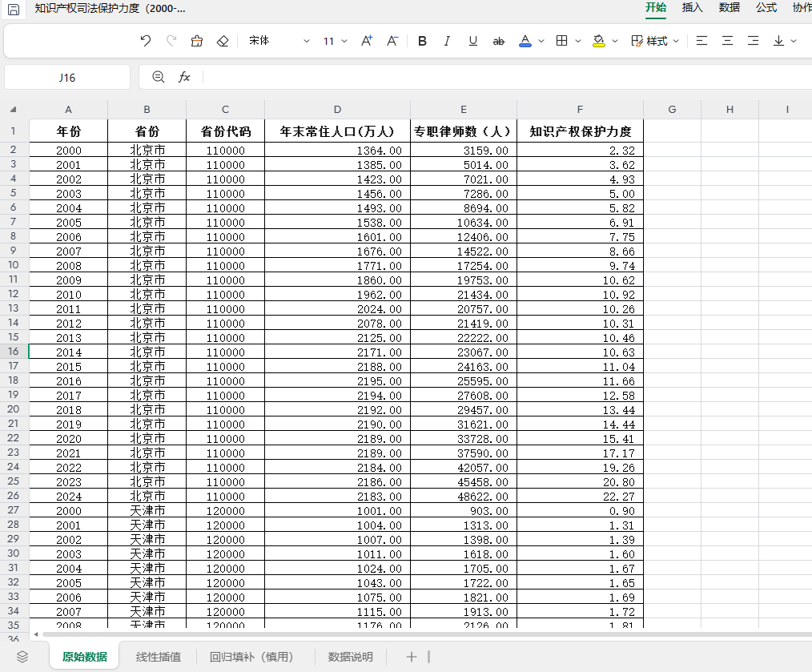Viewport: 812px width, 672px height.
Task: Open the fx insert function dialog
Action: (x=184, y=77)
